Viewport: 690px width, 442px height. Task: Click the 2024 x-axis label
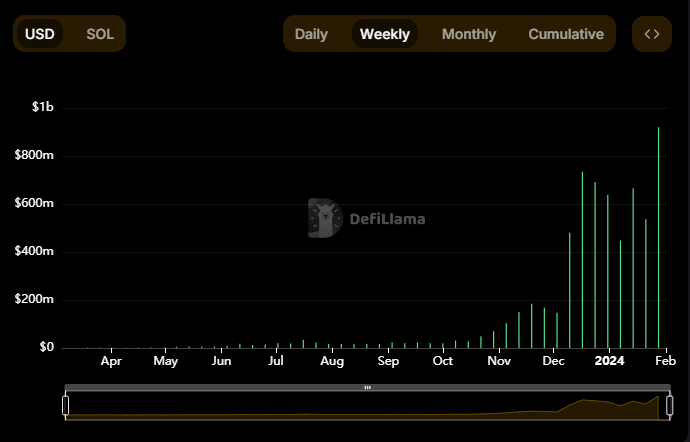click(x=609, y=361)
